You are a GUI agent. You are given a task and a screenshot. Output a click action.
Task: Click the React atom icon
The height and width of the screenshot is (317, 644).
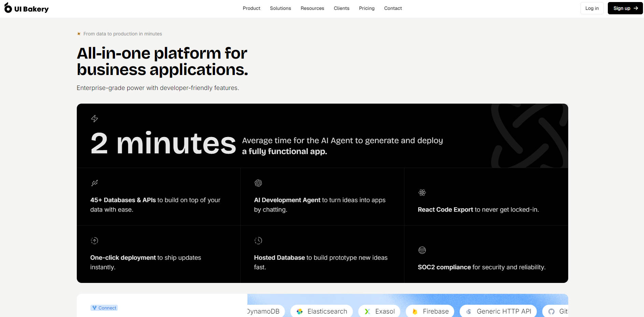pos(422,193)
